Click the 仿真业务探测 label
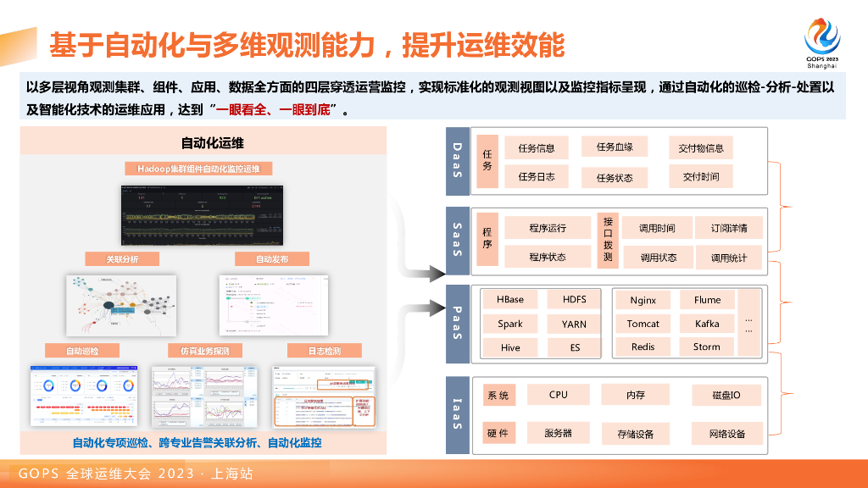Image resolution: width=868 pixels, height=488 pixels. (x=205, y=351)
